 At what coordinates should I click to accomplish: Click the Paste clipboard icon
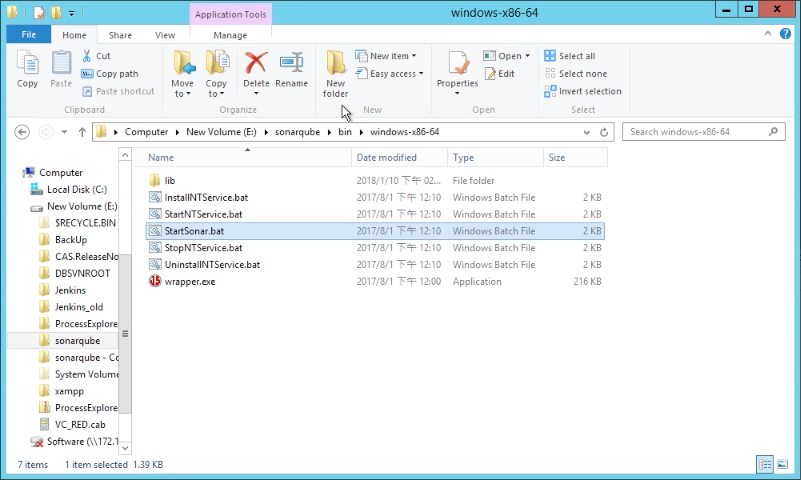click(x=61, y=69)
